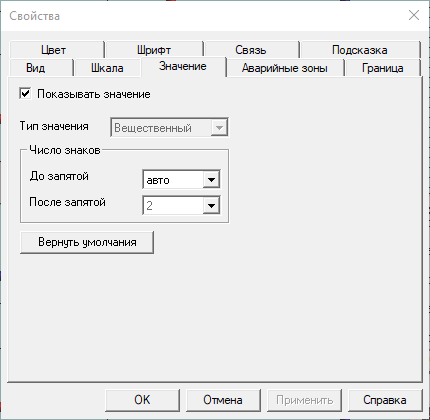Expand the После запятой dropdown arrow
Viewport: 430px width, 420px height.
coord(211,205)
